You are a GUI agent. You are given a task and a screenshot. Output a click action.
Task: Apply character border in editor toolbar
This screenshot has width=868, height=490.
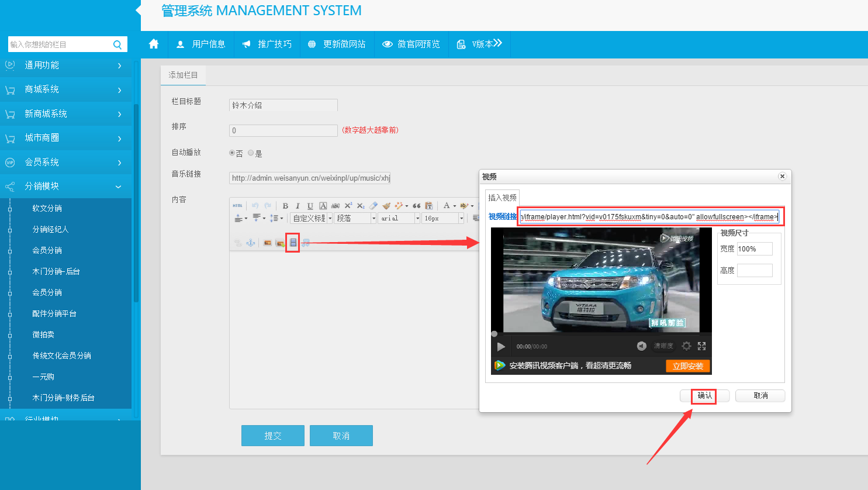tap(323, 206)
